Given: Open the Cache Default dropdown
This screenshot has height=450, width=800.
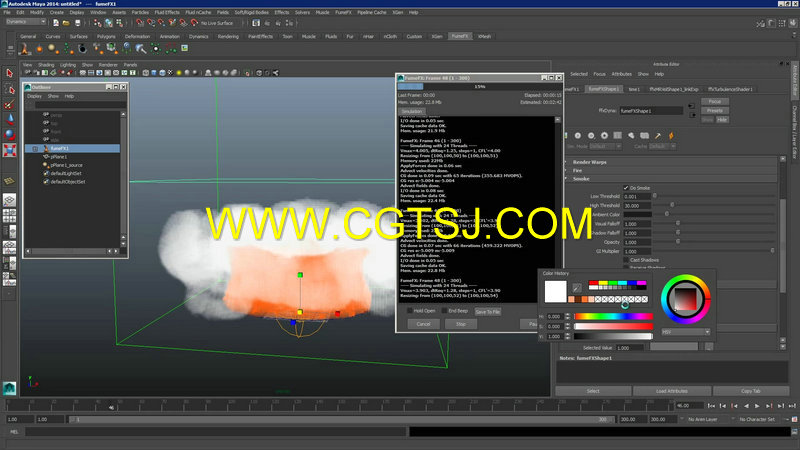Looking at the screenshot, I should (661, 146).
